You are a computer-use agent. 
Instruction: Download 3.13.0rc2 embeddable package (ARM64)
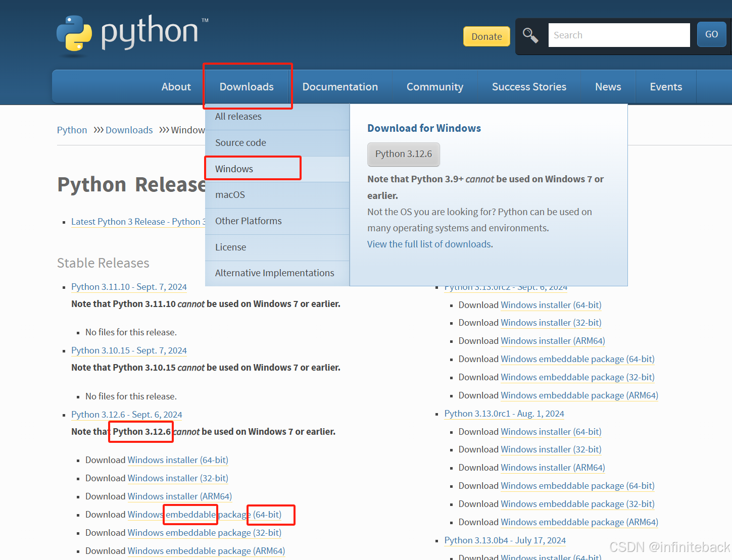coord(580,395)
